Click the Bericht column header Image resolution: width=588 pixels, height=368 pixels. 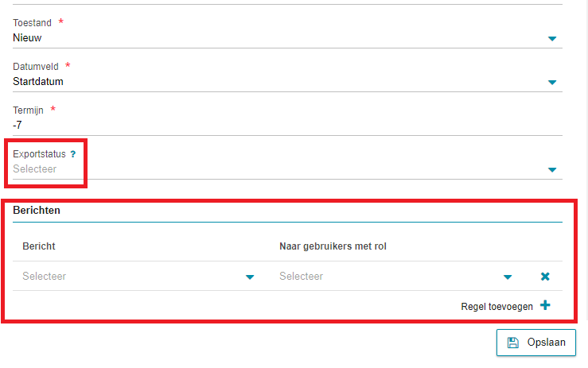point(39,246)
